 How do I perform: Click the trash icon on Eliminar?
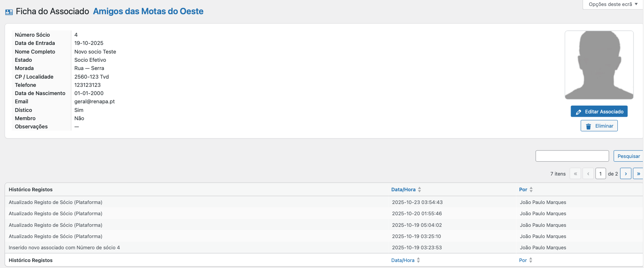point(588,126)
